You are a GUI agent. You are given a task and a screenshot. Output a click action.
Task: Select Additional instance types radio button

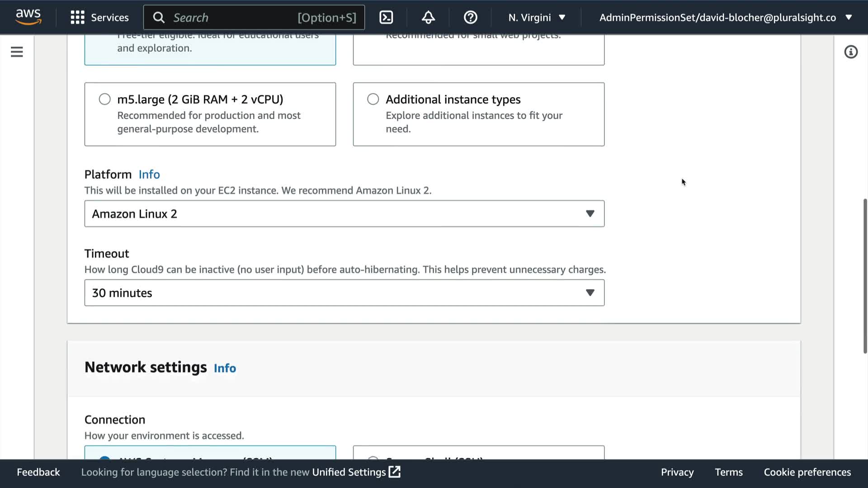point(373,99)
